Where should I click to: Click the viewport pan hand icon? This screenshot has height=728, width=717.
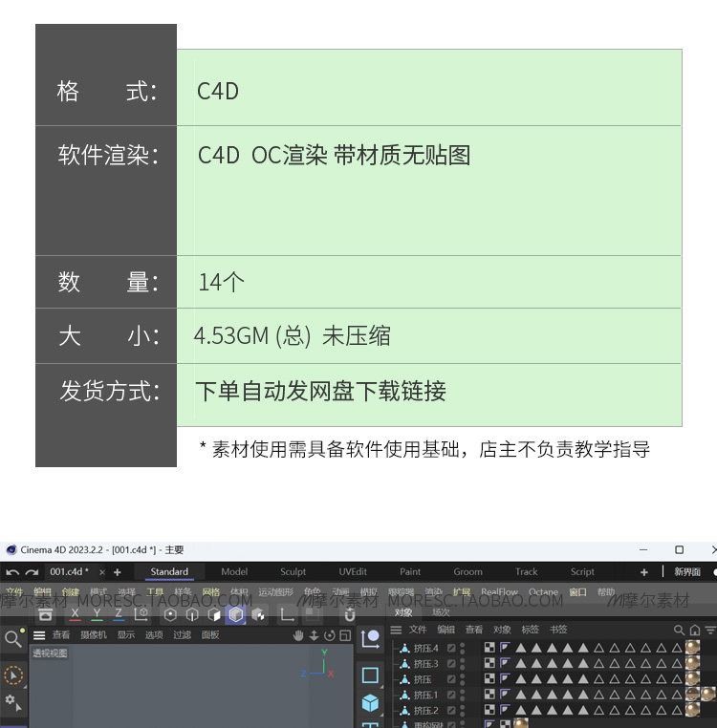click(298, 635)
